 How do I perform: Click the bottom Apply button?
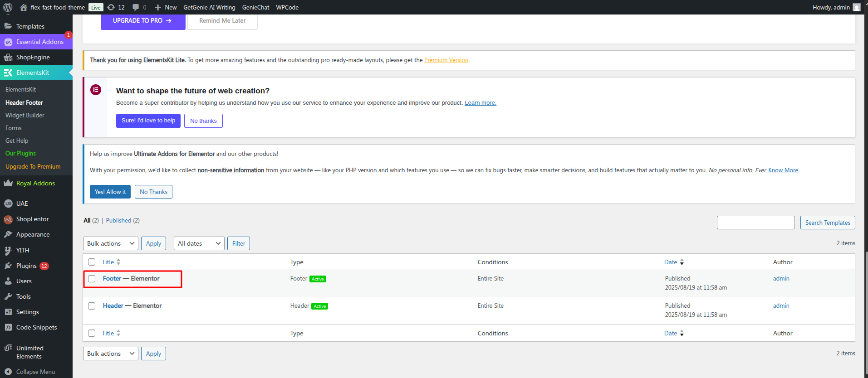(153, 354)
